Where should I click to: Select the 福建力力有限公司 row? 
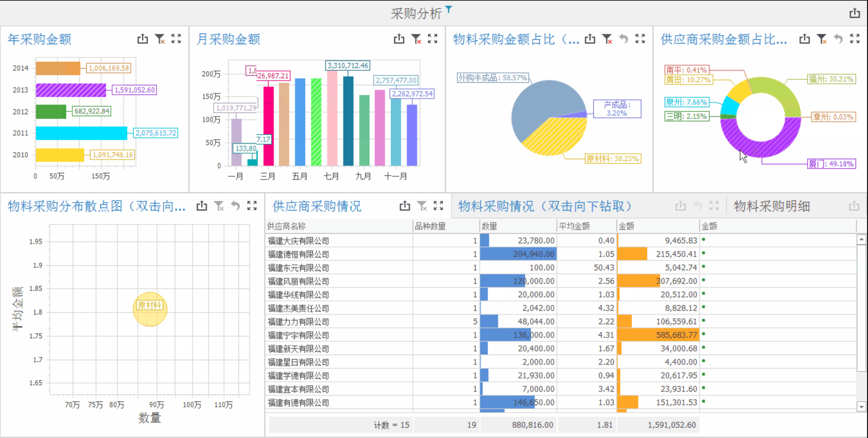click(x=561, y=321)
